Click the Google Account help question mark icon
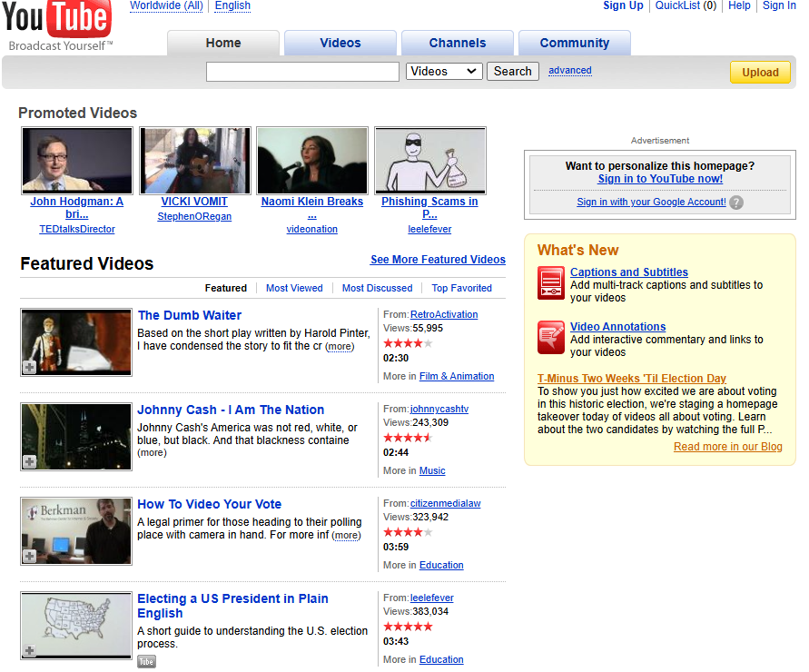Screen dimensions: 809x672 736,203
